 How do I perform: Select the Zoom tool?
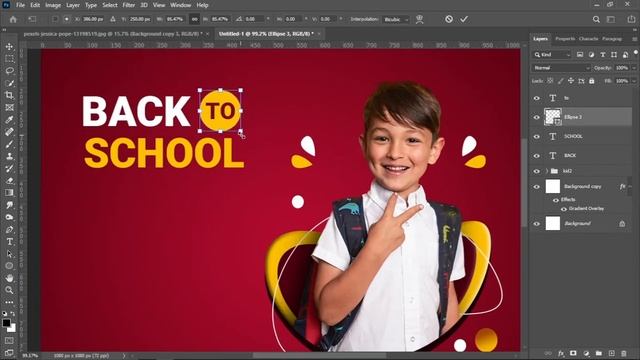[9, 290]
